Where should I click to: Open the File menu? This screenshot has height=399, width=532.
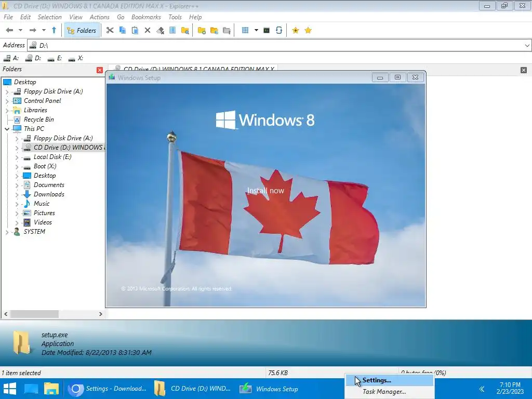(x=8, y=17)
